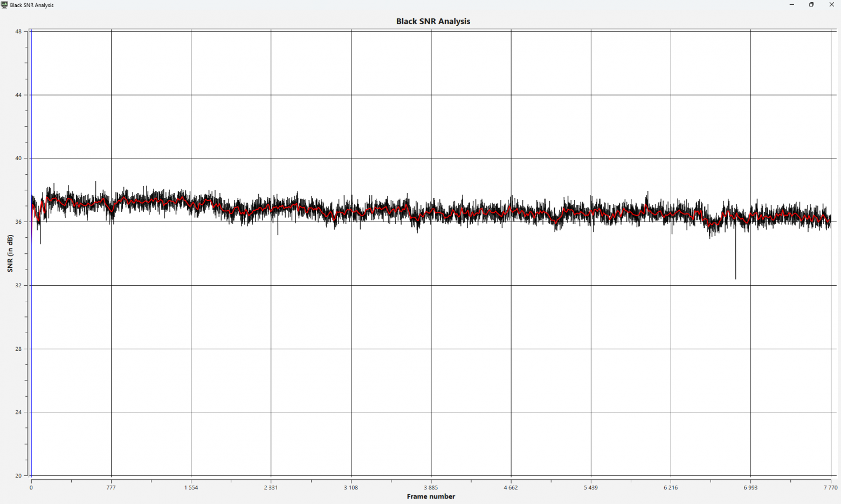
Task: Click the 32 dB y-axis tick label
Action: (18, 285)
